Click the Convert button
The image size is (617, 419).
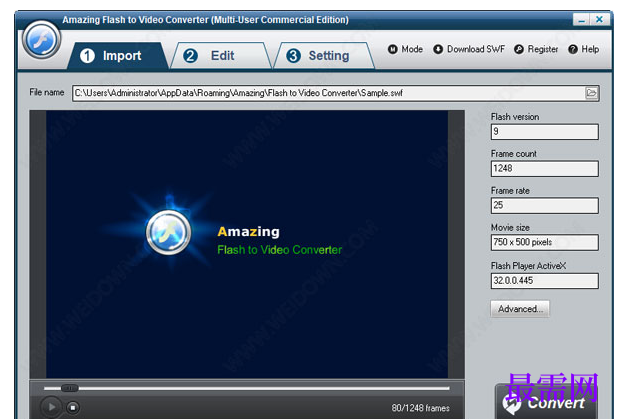(x=546, y=402)
